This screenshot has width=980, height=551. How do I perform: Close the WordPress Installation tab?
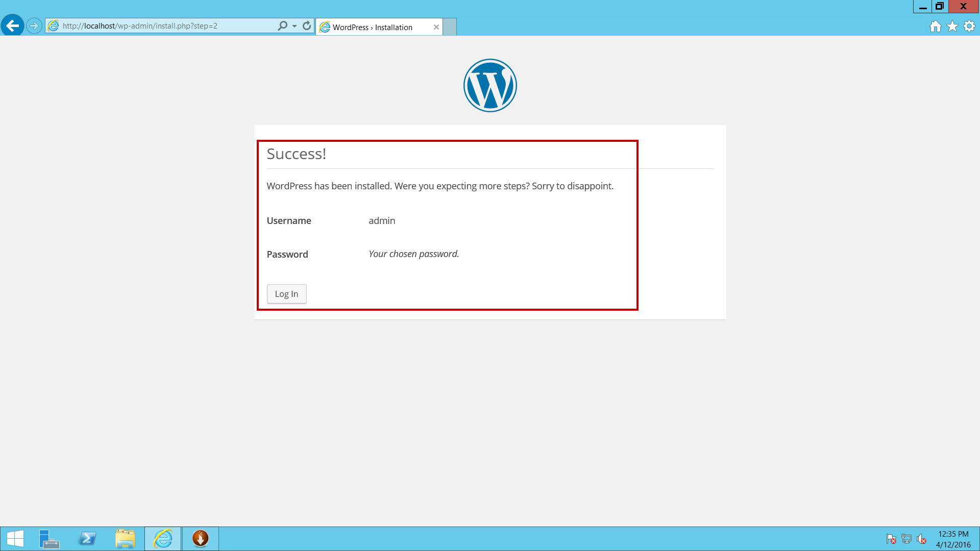[436, 27]
